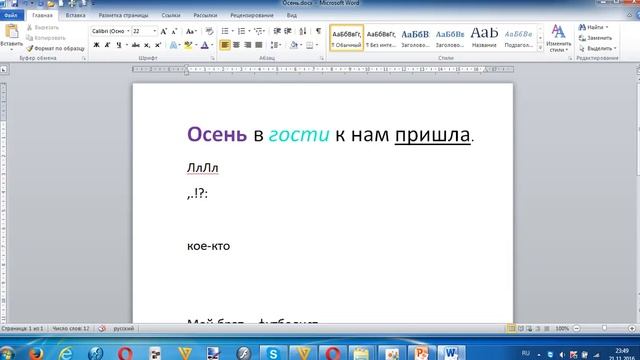Screen dimensions: 640x360
Task: Click the Cut (Вырезать) command
Action: tap(43, 27)
